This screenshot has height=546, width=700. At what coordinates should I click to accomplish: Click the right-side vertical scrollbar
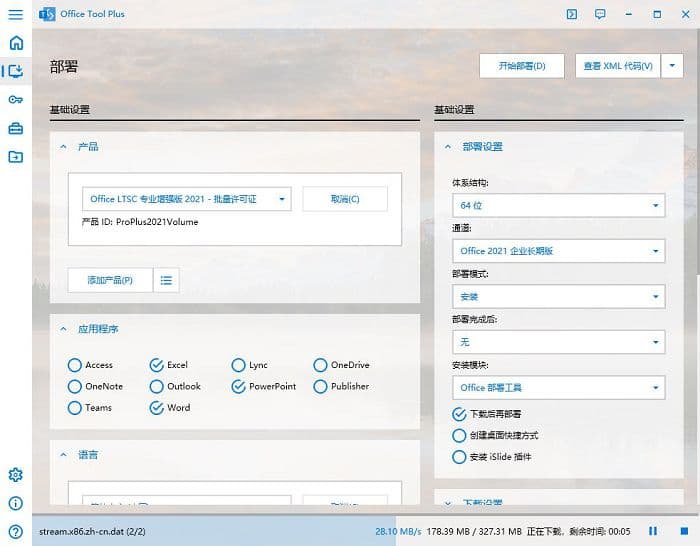pos(697,152)
